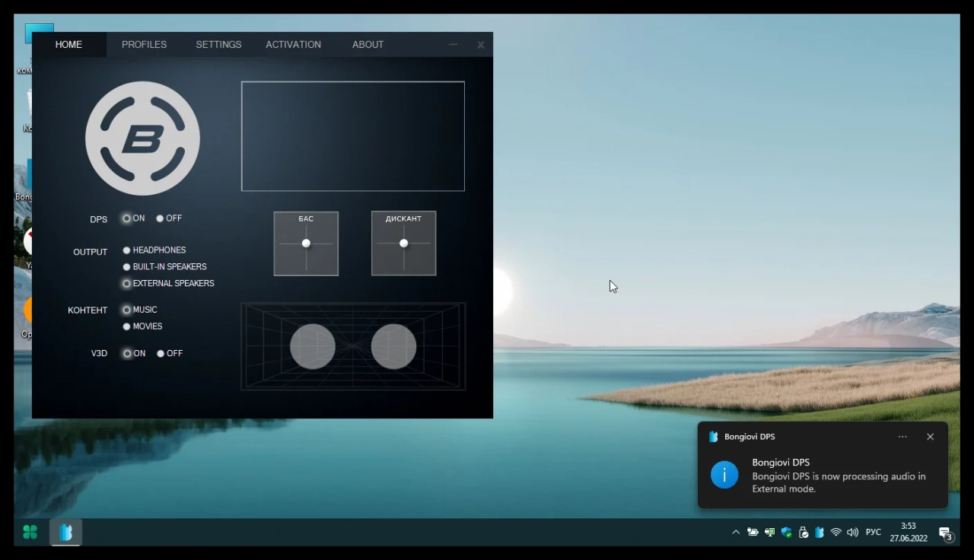Open the PROFILES tab
The image size is (974, 560).
click(144, 45)
